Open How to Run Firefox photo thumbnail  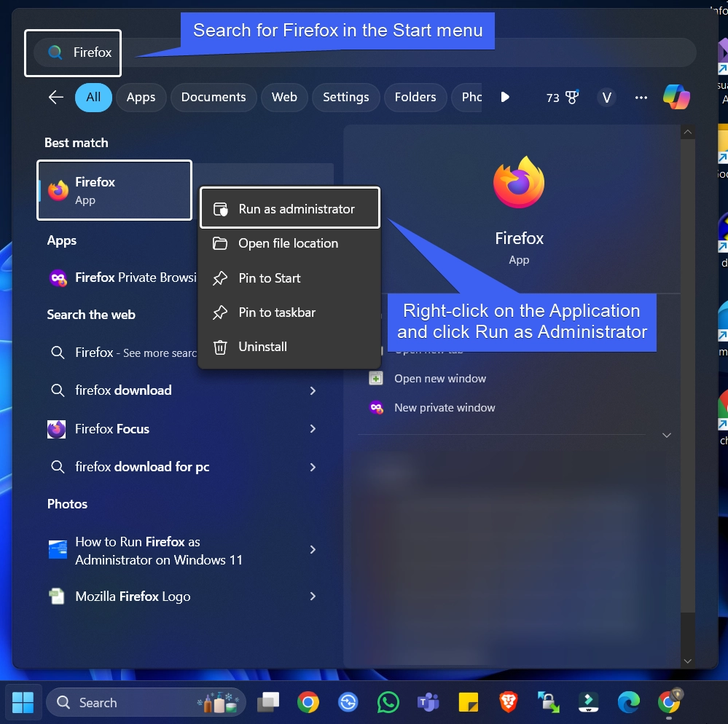click(58, 550)
